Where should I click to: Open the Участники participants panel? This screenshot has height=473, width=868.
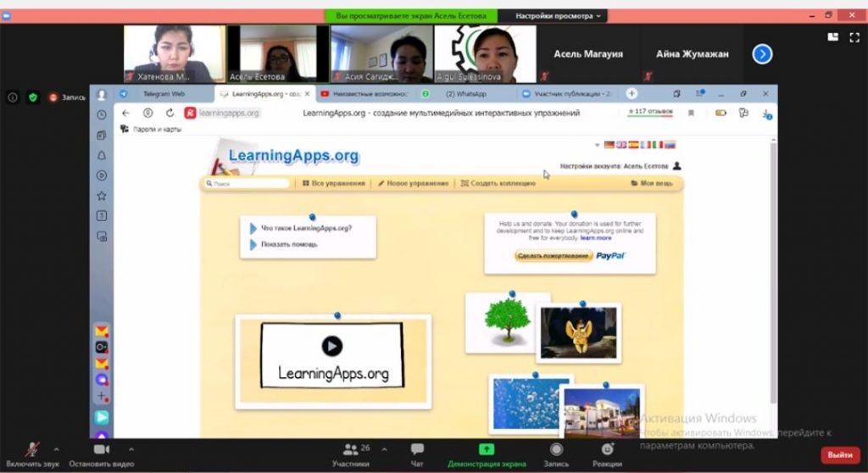tap(350, 455)
